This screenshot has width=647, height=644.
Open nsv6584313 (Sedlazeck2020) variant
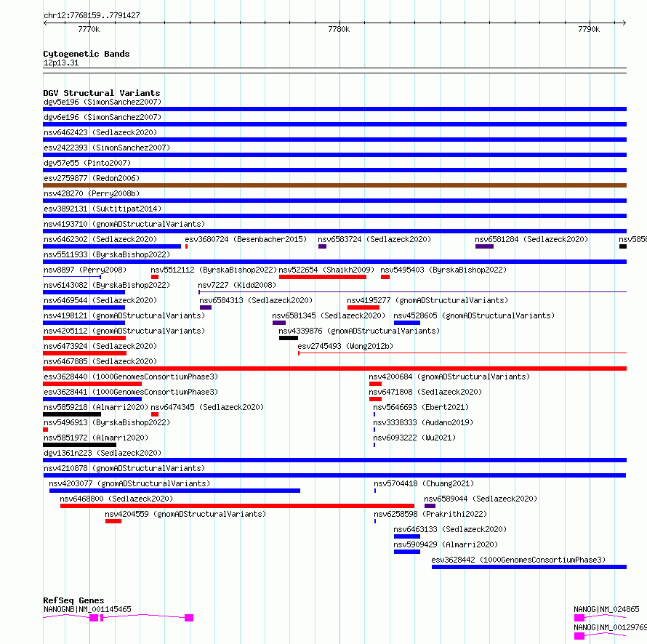[x=256, y=300]
